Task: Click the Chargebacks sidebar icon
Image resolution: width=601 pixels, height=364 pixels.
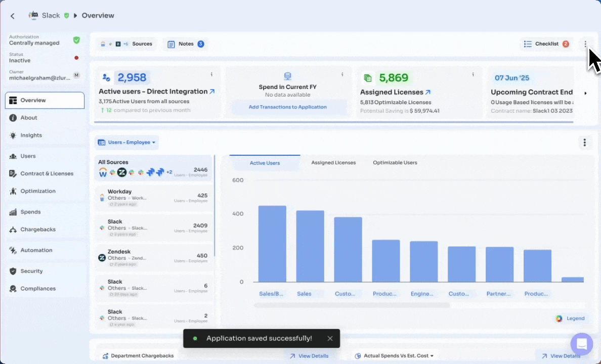Action: [13, 230]
